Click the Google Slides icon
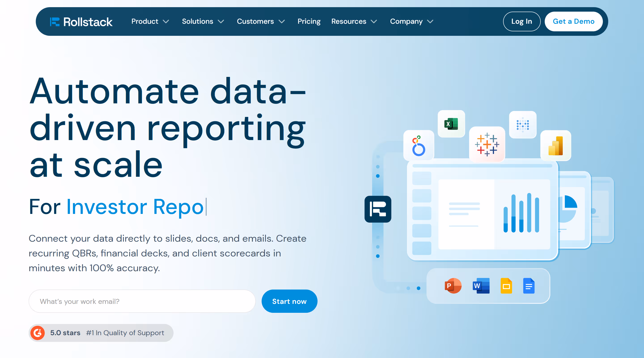 pyautogui.click(x=506, y=286)
